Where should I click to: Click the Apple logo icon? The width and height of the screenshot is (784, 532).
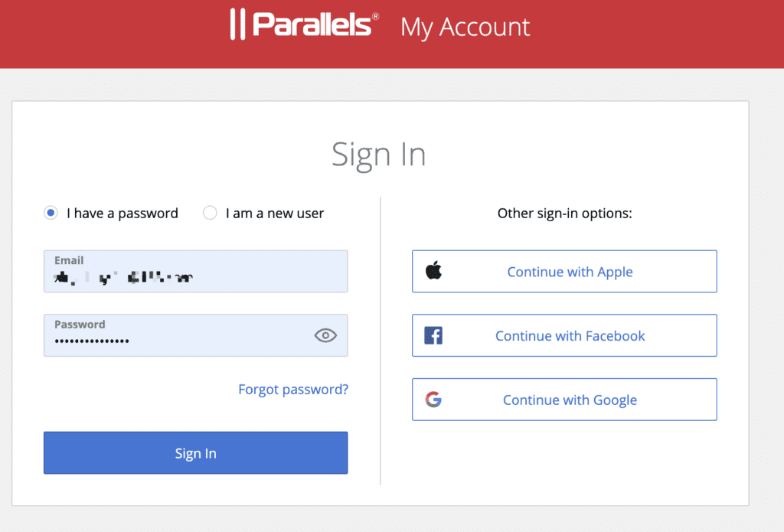coord(434,270)
